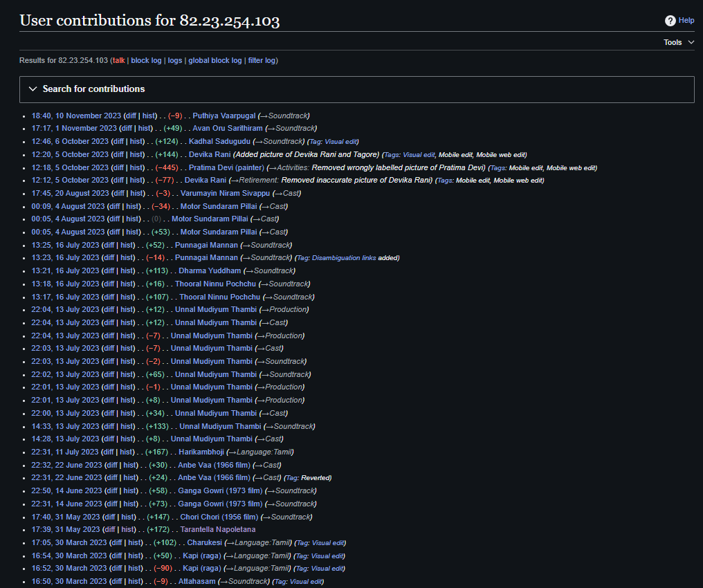
Task: Open the Dharma Yuddham article
Action: tap(210, 270)
